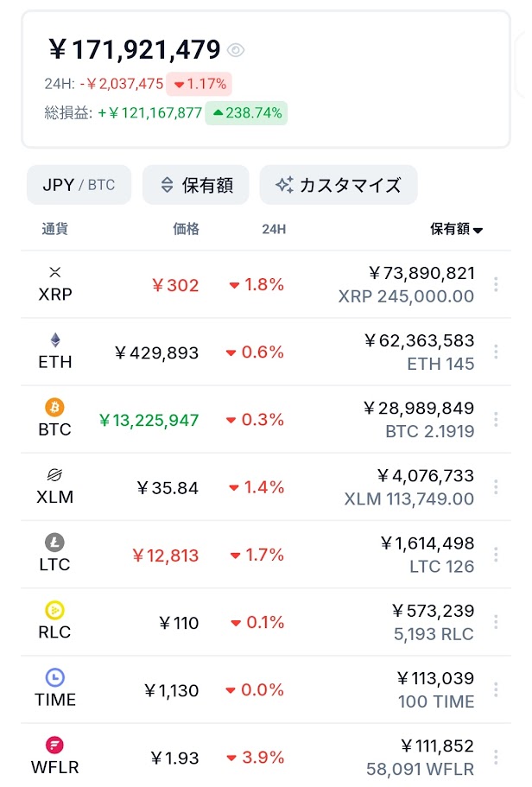Screen dimensions: 532x787
Task: Click the XRP coin icon
Action: (x=55, y=272)
